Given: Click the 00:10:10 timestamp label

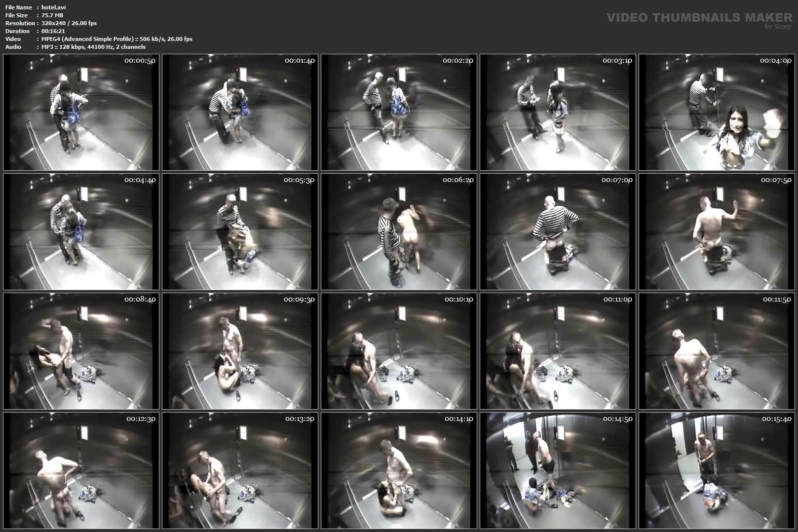Looking at the screenshot, I should tap(458, 300).
